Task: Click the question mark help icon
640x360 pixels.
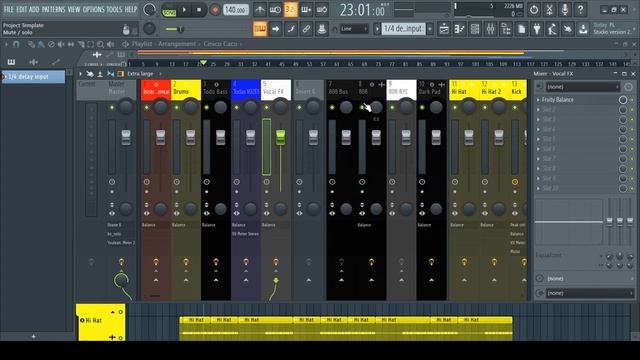Action: (580, 9)
